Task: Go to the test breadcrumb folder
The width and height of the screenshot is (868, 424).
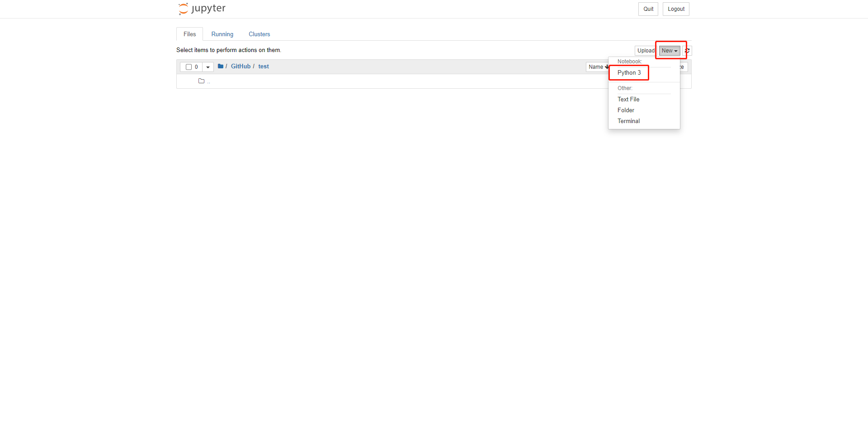Action: 264,66
